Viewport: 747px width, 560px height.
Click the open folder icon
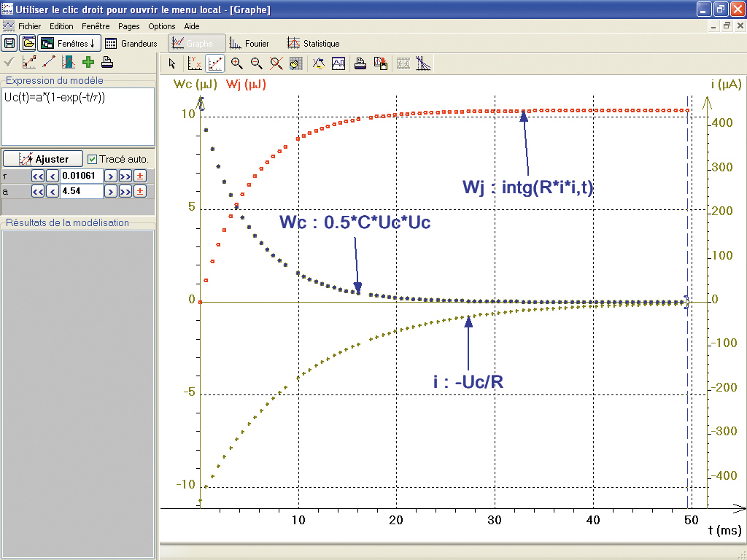coord(28,43)
